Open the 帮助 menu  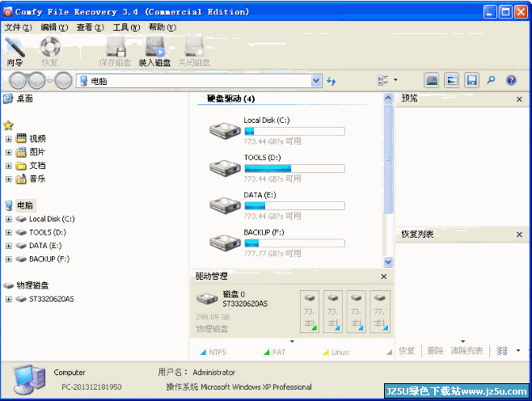pos(163,27)
